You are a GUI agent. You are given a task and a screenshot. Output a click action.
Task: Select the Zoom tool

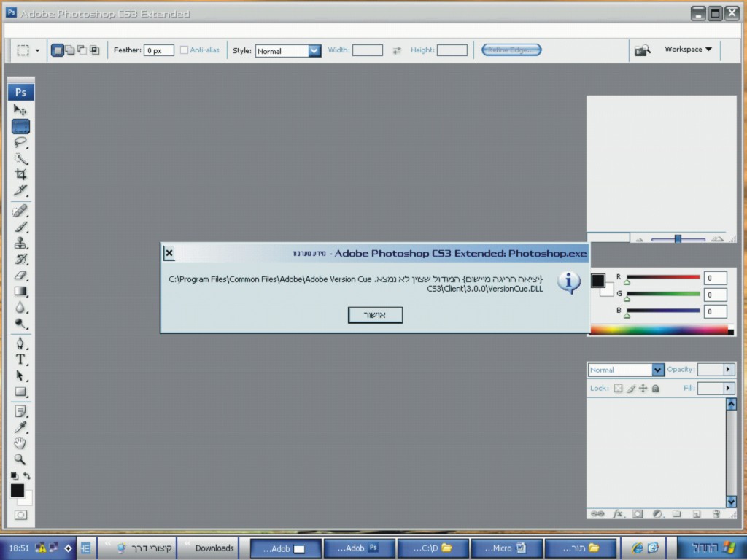coord(20,459)
